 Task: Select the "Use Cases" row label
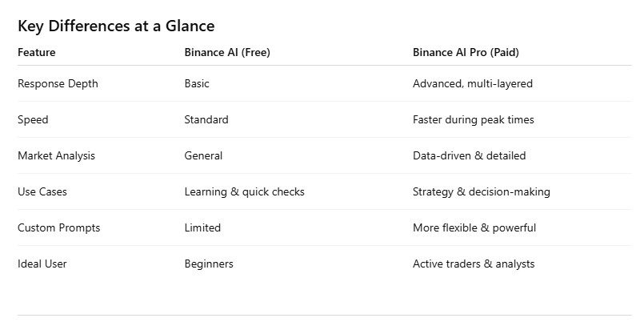tap(43, 192)
